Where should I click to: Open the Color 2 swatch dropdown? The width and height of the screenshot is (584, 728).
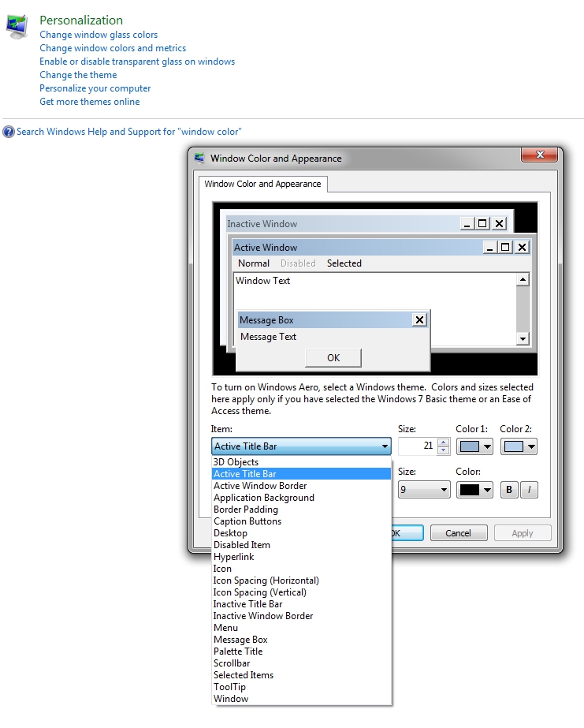point(519,446)
